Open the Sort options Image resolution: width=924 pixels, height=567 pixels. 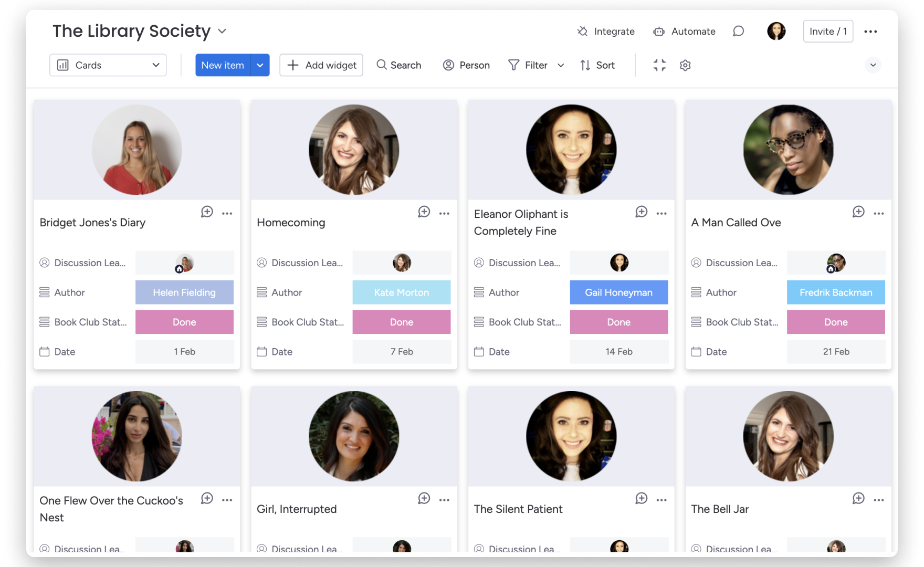pyautogui.click(x=597, y=65)
